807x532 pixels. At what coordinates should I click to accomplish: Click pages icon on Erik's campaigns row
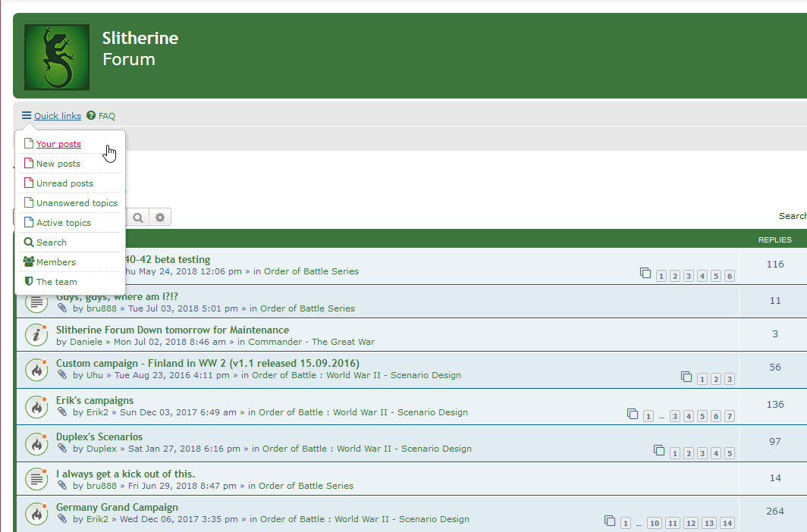tap(633, 414)
